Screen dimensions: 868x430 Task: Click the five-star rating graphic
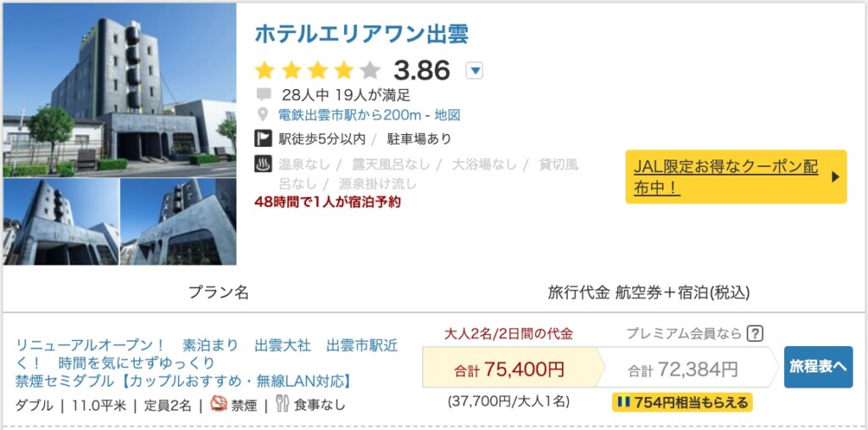[x=318, y=70]
